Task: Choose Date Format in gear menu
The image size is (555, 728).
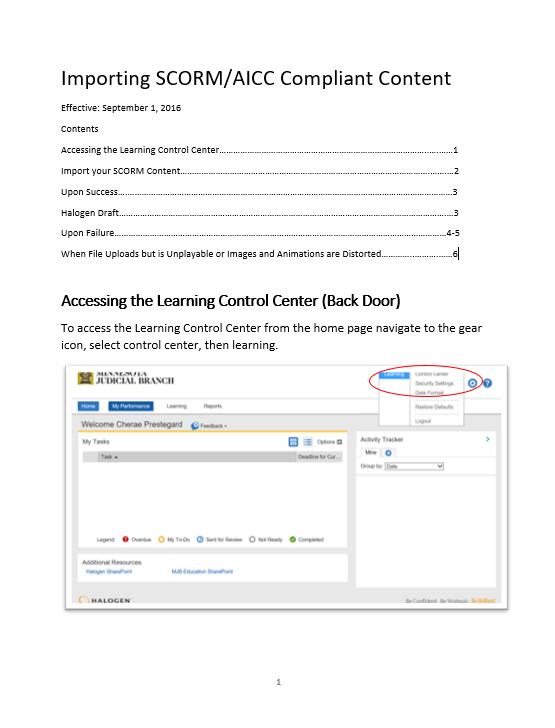Action: point(429,393)
